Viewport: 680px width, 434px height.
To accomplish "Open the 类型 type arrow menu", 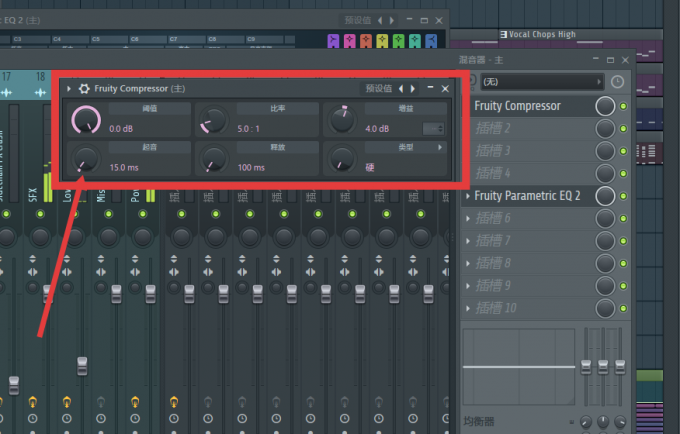I will point(440,147).
